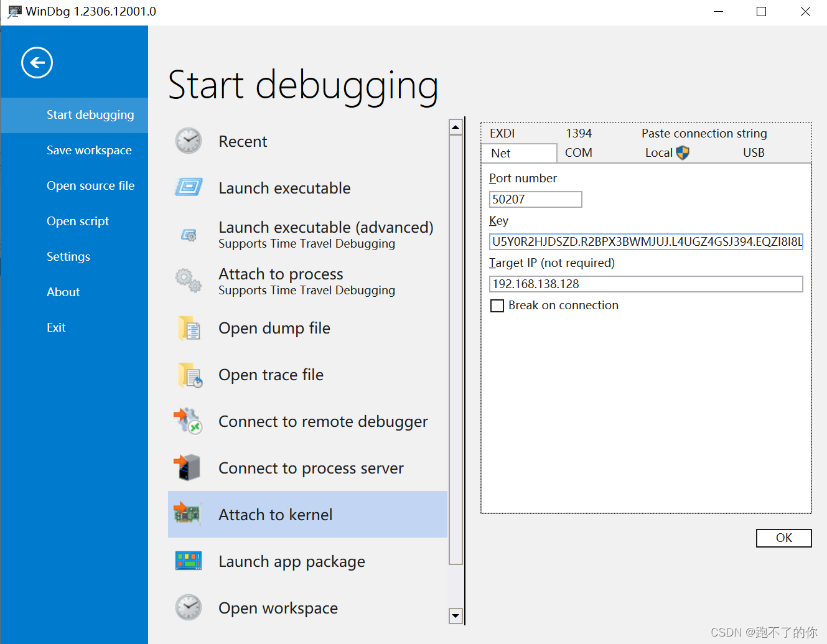Open the Paste connection string tab
This screenshot has height=644, width=827.
click(x=704, y=133)
